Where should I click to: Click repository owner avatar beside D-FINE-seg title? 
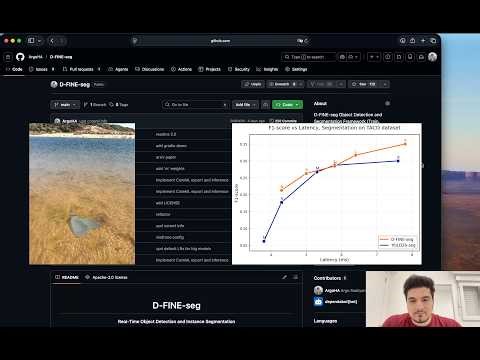click(54, 84)
